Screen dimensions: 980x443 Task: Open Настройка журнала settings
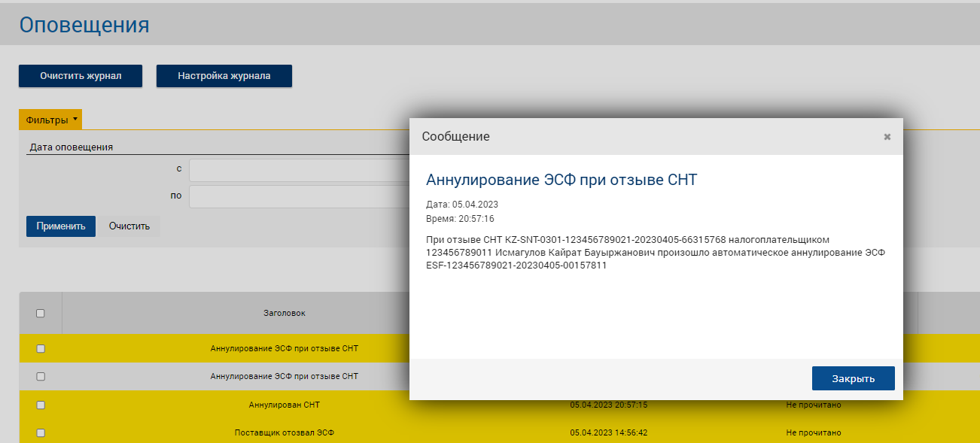click(x=224, y=76)
